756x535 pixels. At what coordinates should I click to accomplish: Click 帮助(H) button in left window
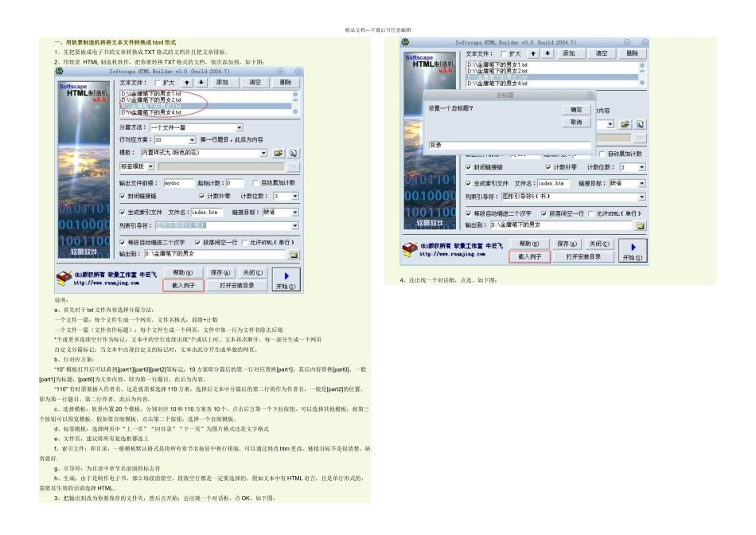(183, 272)
